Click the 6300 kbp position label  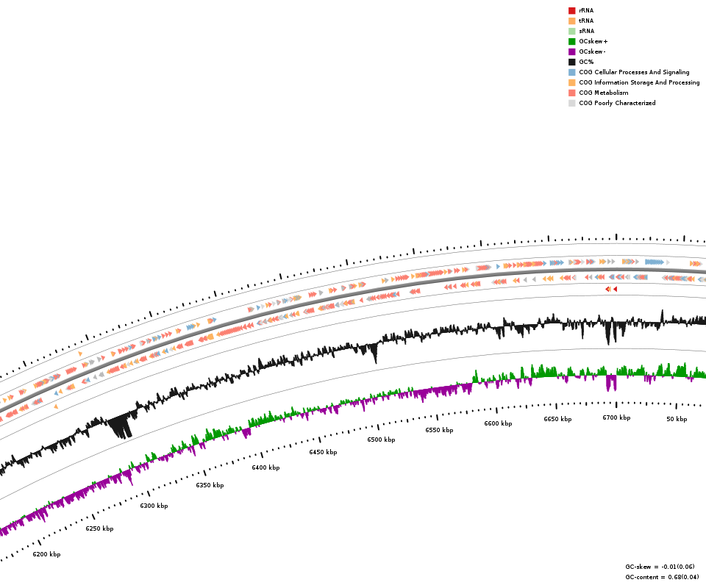(x=154, y=506)
